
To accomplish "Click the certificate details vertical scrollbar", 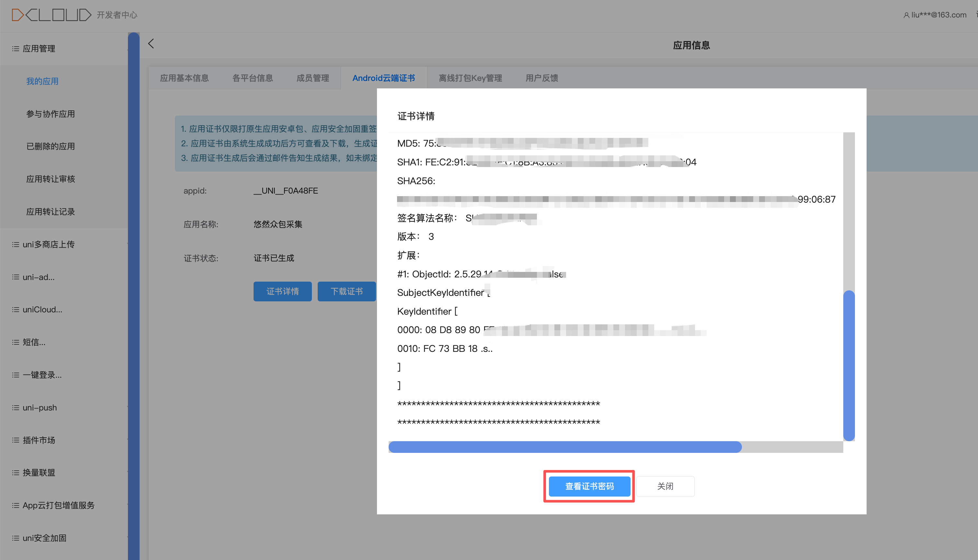I will coord(849,365).
